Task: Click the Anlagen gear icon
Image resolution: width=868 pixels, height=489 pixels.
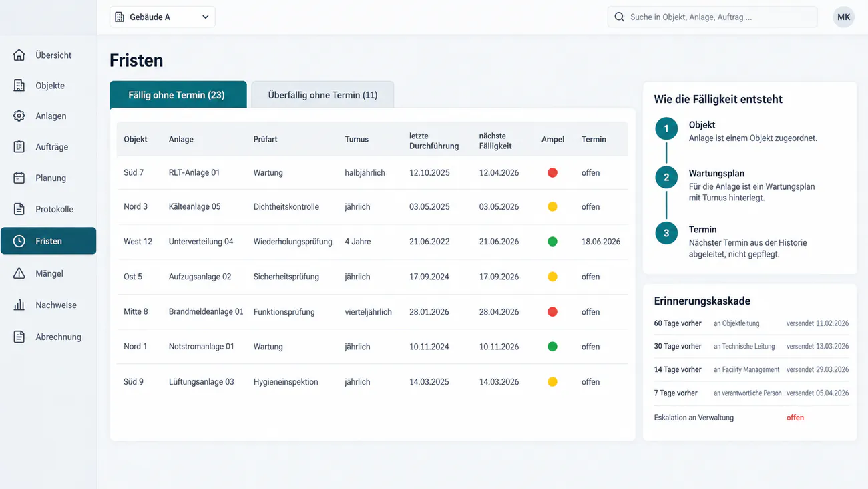Action: pos(19,116)
